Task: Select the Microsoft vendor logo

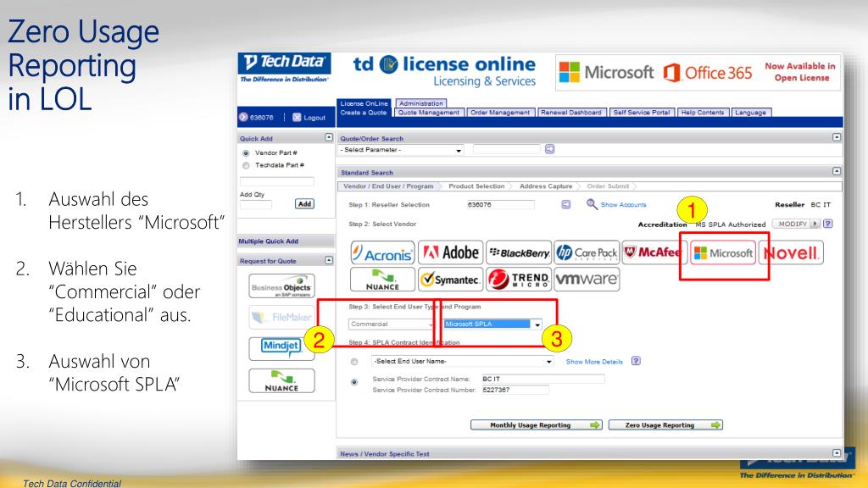Action: (722, 252)
